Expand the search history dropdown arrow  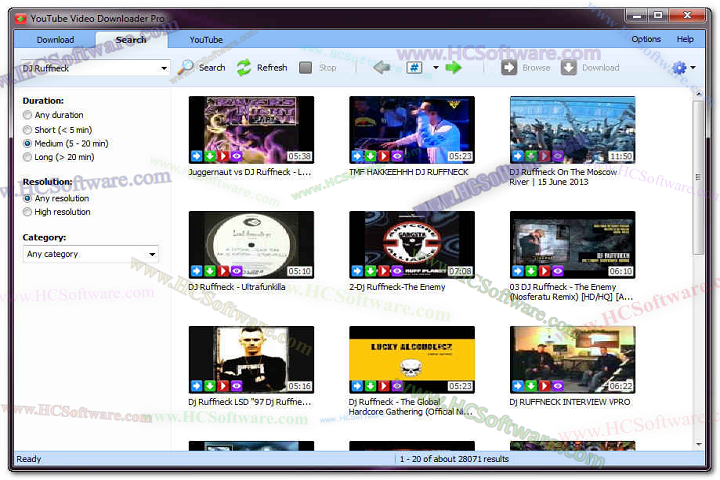pos(164,68)
